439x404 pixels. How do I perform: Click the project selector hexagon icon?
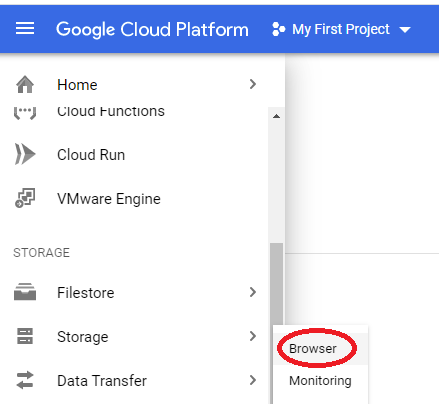[x=278, y=29]
